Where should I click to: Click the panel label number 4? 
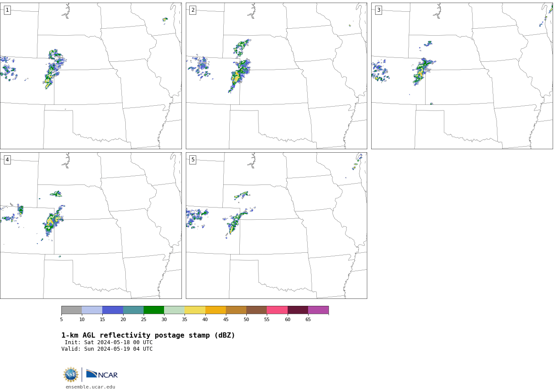[7, 160]
